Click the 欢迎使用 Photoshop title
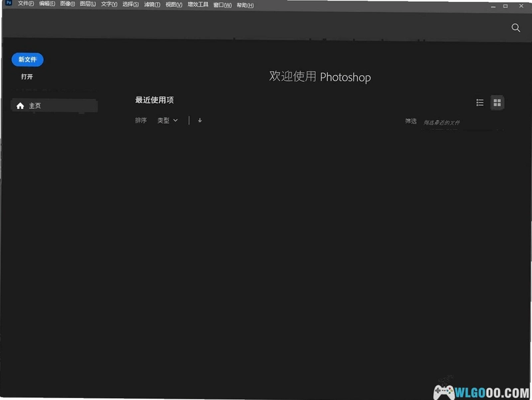The width and height of the screenshot is (532, 400). pos(320,77)
